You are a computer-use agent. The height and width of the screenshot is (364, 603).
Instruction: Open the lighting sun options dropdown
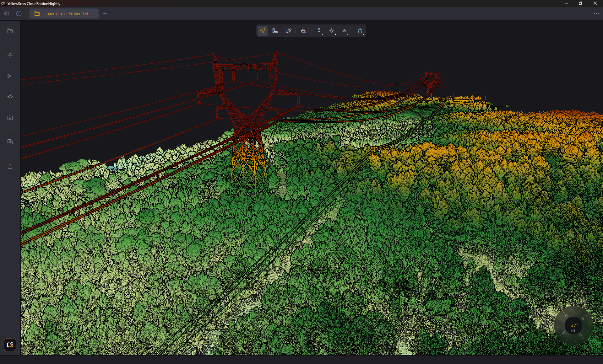pos(332,31)
